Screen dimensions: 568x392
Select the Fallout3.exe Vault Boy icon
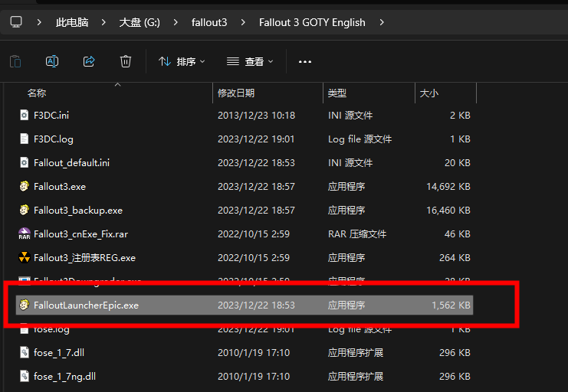[25, 186]
